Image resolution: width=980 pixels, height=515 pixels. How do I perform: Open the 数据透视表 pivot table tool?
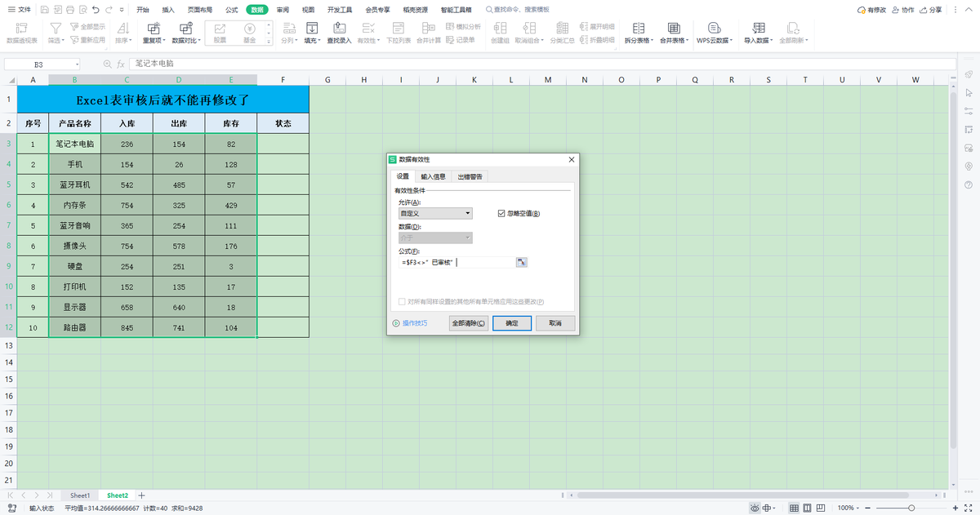[22, 33]
